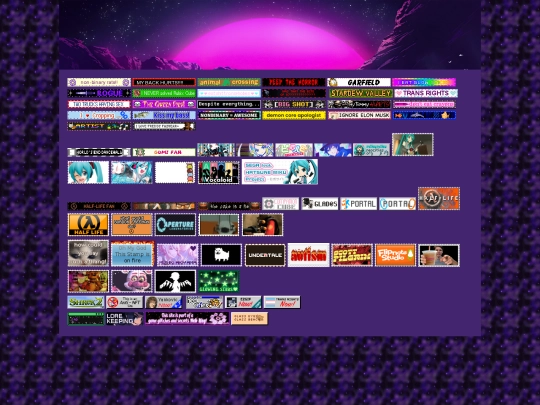Open the Scott Pilgrim stamp

pyautogui.click(x=352, y=255)
